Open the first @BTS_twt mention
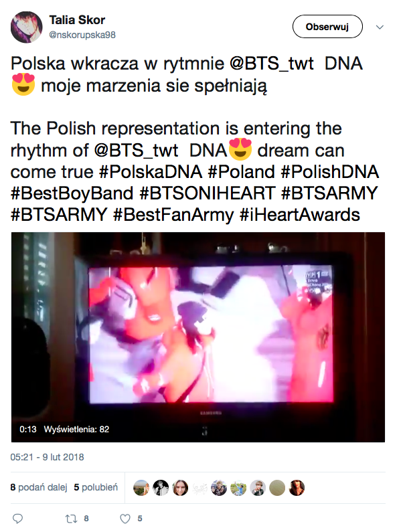The height and width of the screenshot is (532, 403). pyautogui.click(x=272, y=64)
